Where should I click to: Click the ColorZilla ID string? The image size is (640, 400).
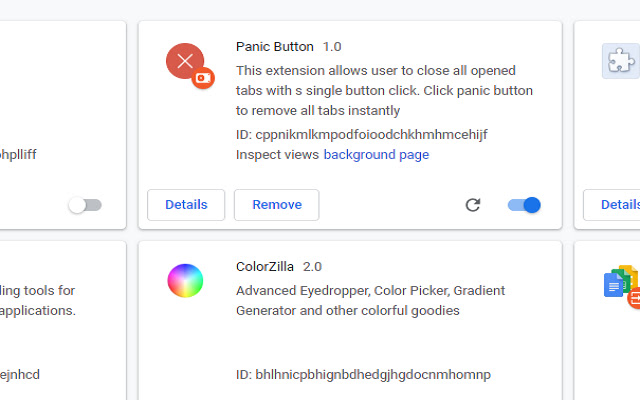click(363, 375)
